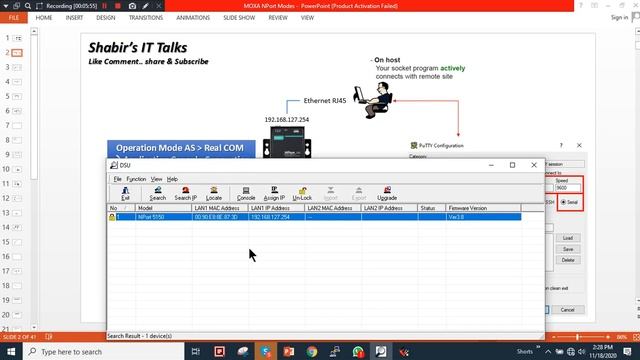
Task: Click the lock icon in the NPort row
Action: [112, 217]
